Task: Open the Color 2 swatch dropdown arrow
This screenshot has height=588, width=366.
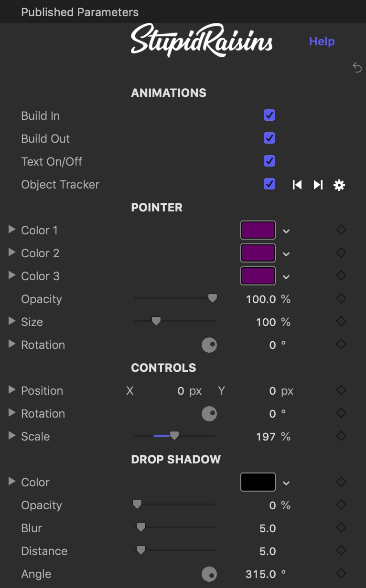Action: (286, 254)
